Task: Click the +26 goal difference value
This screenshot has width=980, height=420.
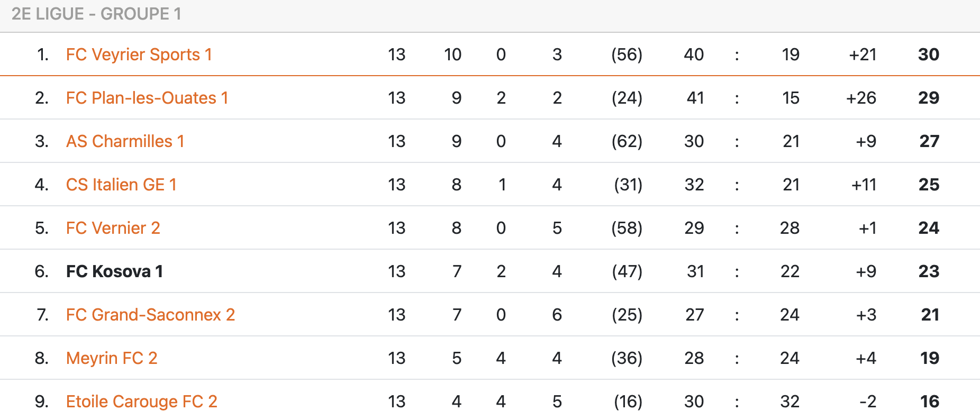Action: tap(861, 98)
